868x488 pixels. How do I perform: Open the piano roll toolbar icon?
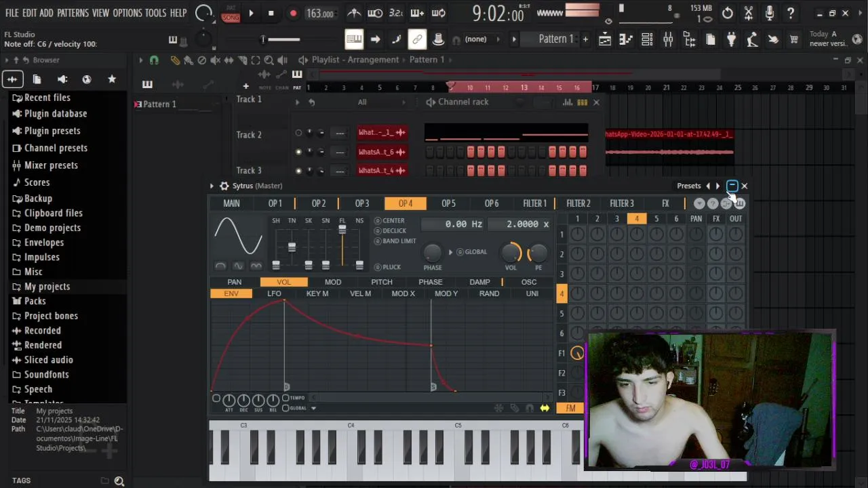point(626,40)
